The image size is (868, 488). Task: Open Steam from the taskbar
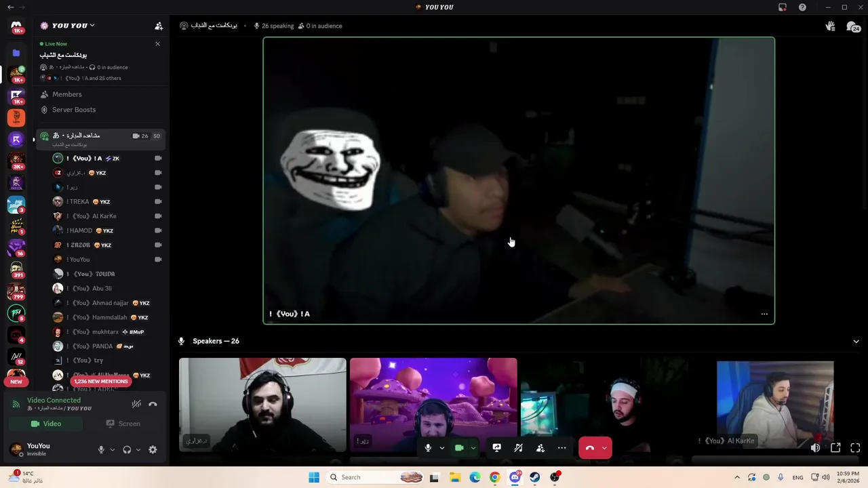coord(535,477)
